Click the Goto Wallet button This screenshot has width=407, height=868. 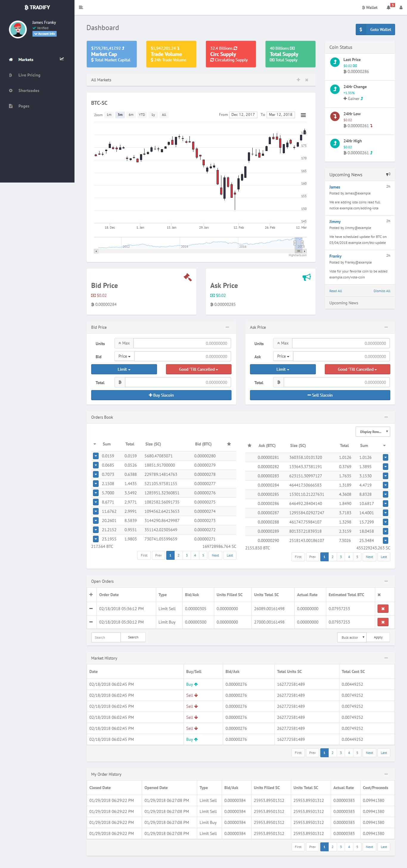click(375, 29)
